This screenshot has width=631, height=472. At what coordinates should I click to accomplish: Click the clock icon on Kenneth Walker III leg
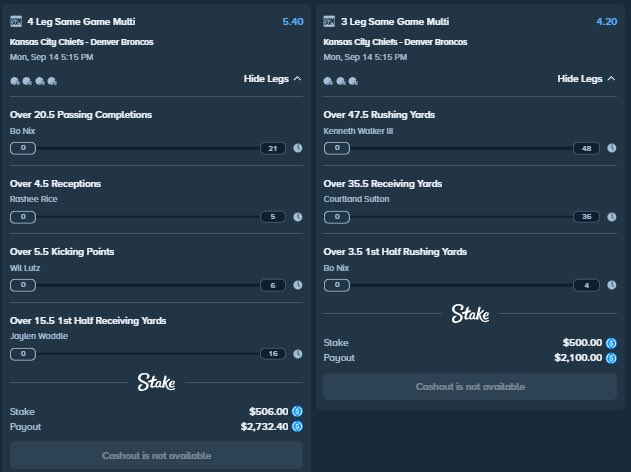point(612,148)
